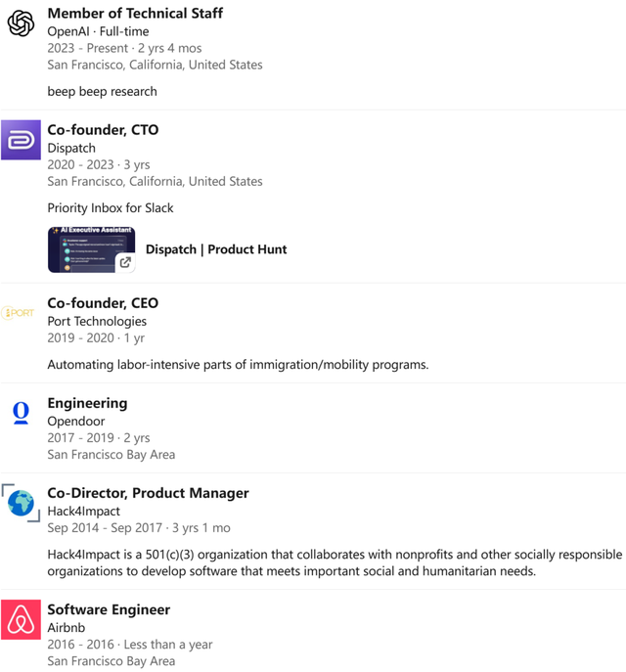The width and height of the screenshot is (626, 672).
Task: Open the blue Opendoor logo
Action: click(x=21, y=413)
